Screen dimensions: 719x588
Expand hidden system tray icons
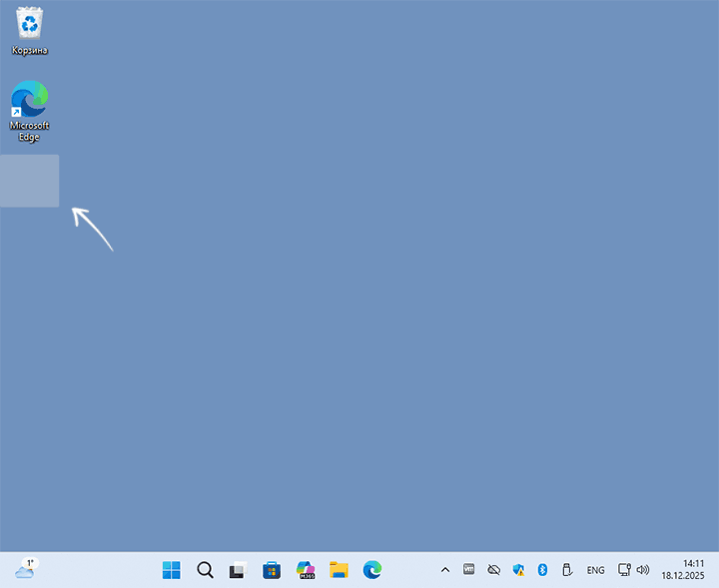(x=445, y=570)
